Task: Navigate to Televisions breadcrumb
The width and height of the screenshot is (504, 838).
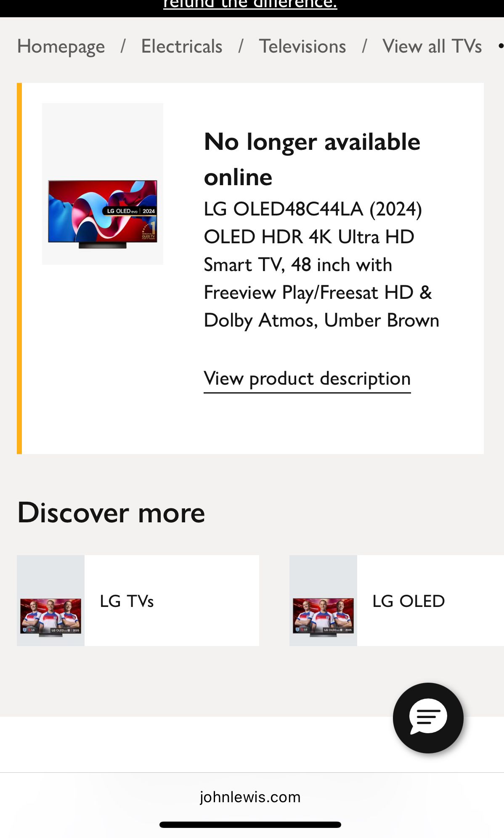Action: click(x=302, y=46)
